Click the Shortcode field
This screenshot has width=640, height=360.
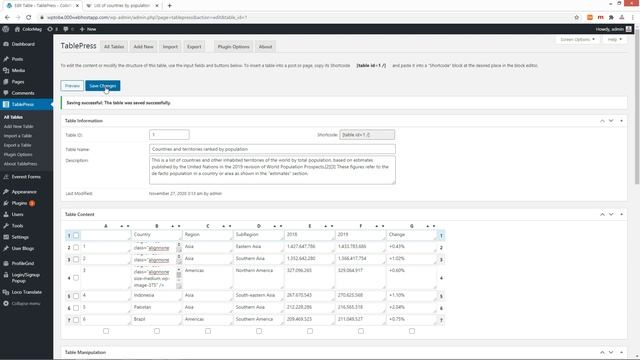pos(367,135)
